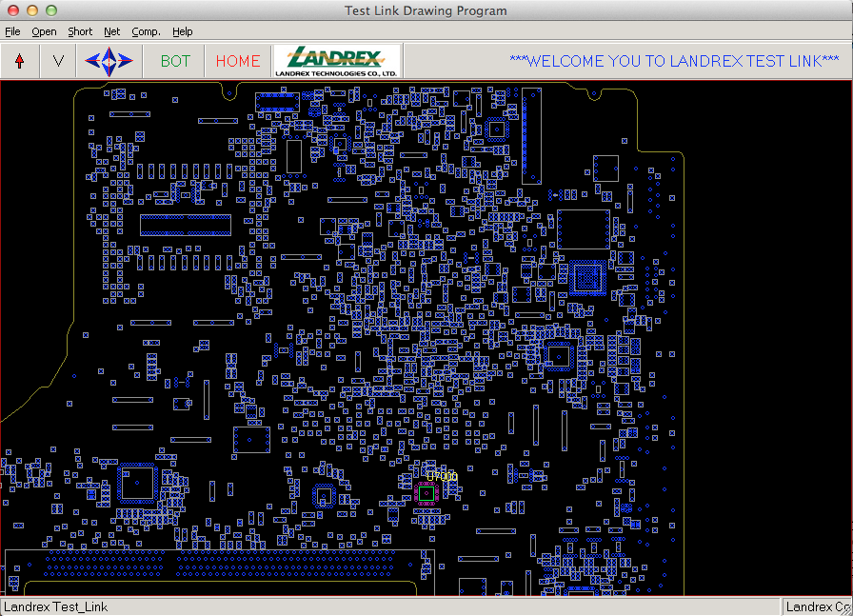Screen dimensions: 853x616
Task: Open the Net menu
Action: pyautogui.click(x=112, y=31)
